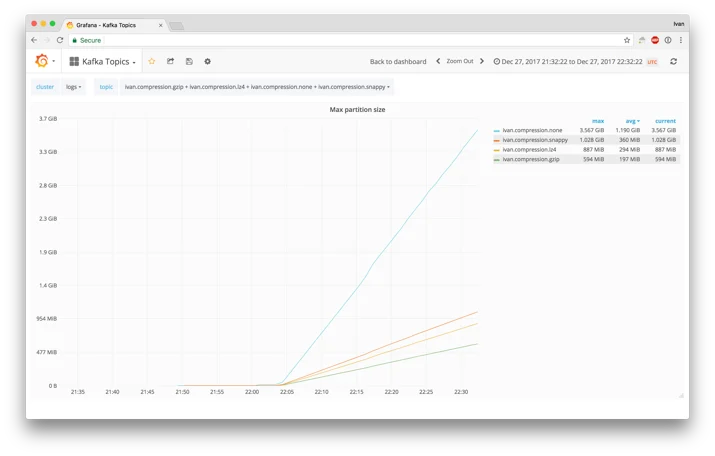Open the logs cluster dropdown
This screenshot has height=456, width=715.
pos(73,87)
